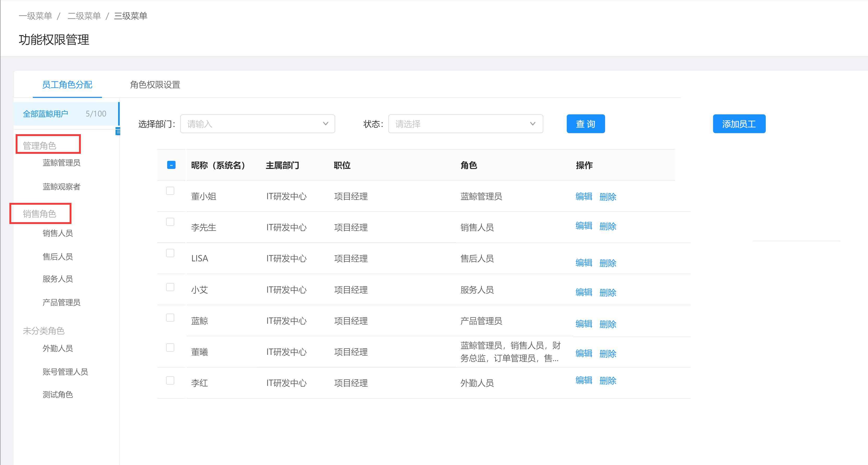Go to 一级菜单 breadcrumb
This screenshot has width=868, height=465.
(35, 16)
